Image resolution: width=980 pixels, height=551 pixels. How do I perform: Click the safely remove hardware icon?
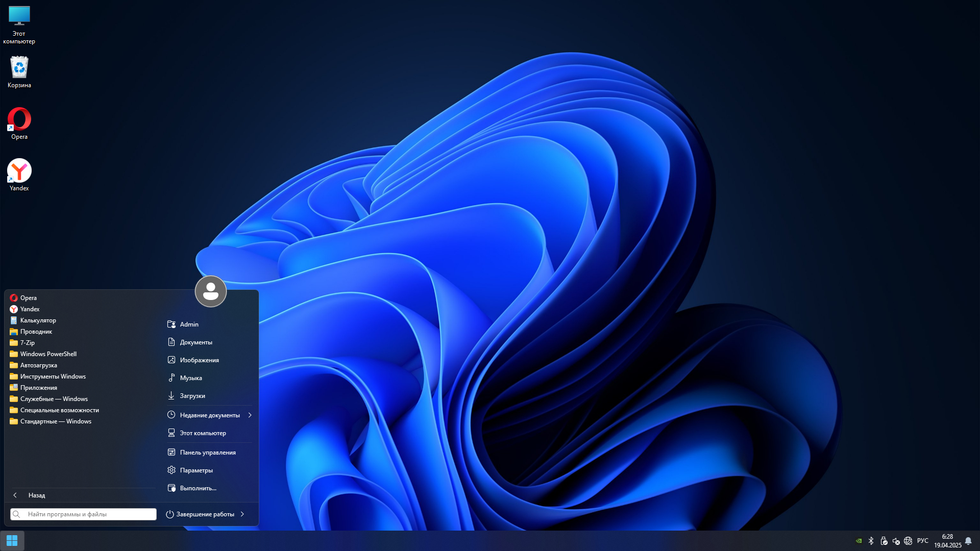tap(884, 541)
